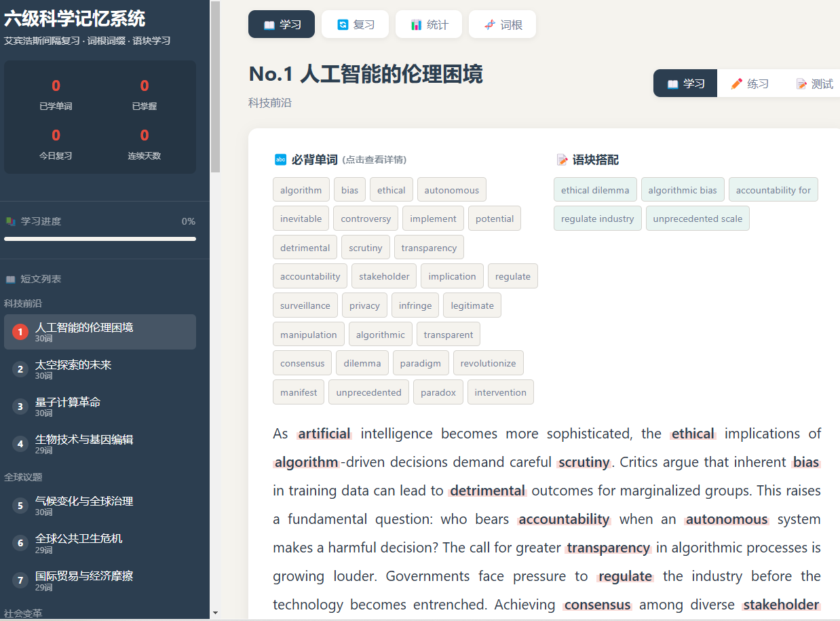Click number badge 6 for 全球公共卫生危机
840x621 pixels.
(20, 543)
